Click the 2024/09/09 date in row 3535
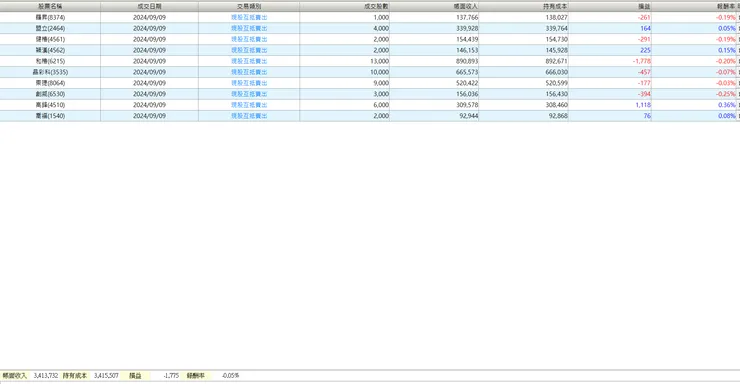Screen dimensions: 740x384 (x=149, y=72)
